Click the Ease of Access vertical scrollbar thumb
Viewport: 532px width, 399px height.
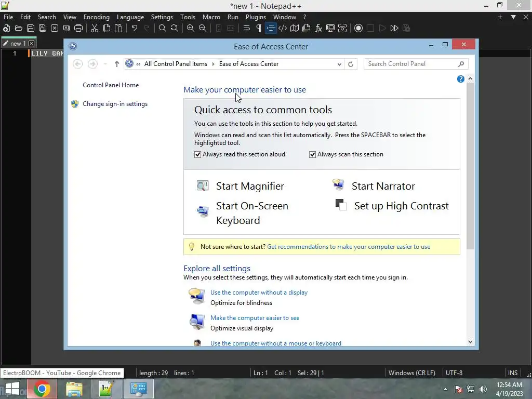click(470, 166)
